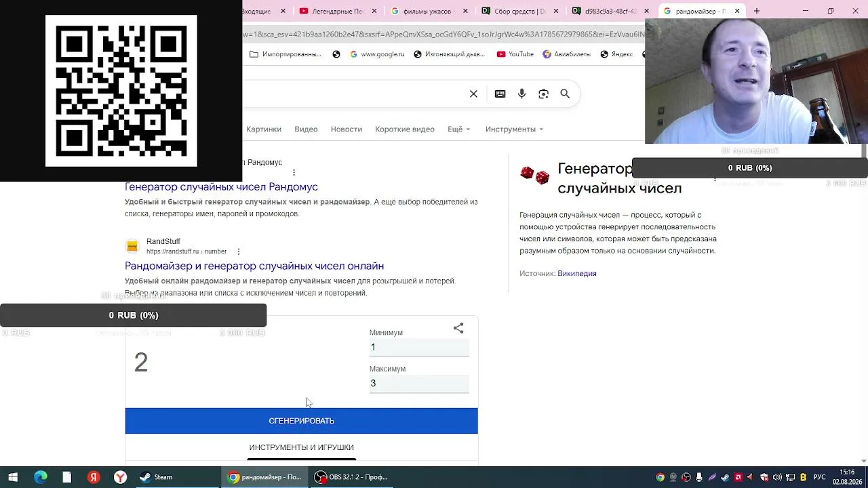Screen dimensions: 868x488
Task: Switch to OBS 32.1.2 taskbar window
Action: (353, 477)
